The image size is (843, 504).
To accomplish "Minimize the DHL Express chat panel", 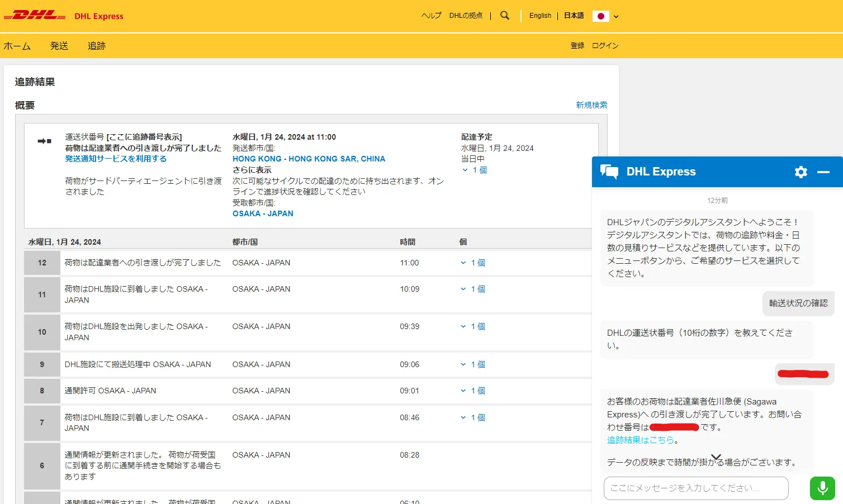I will point(823,172).
